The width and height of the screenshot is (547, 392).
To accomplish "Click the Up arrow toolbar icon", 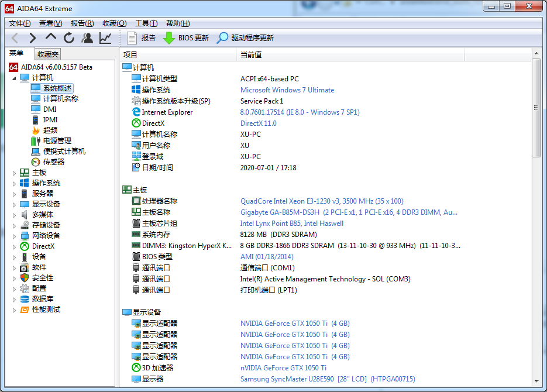I will click(51, 37).
